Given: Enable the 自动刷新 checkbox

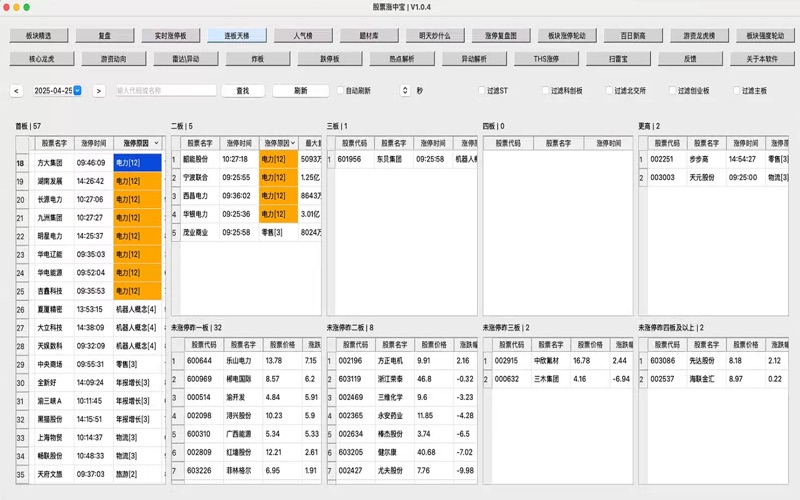Looking at the screenshot, I should pos(340,91).
